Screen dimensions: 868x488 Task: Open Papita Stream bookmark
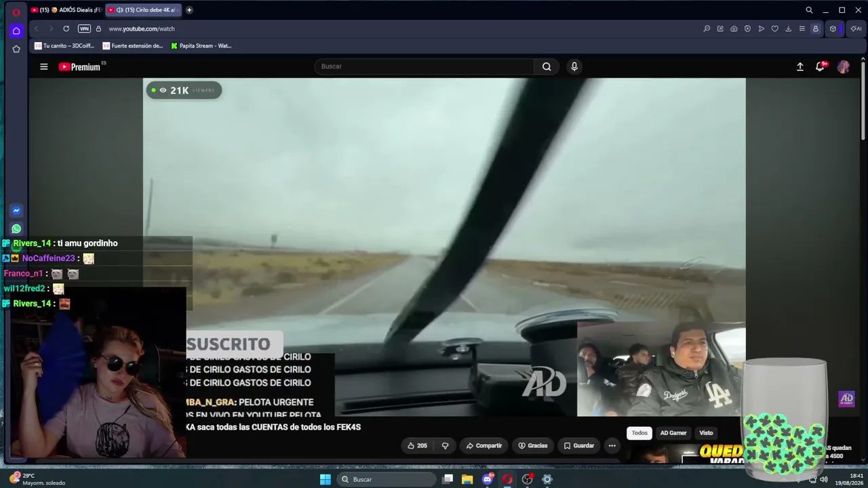point(201,46)
